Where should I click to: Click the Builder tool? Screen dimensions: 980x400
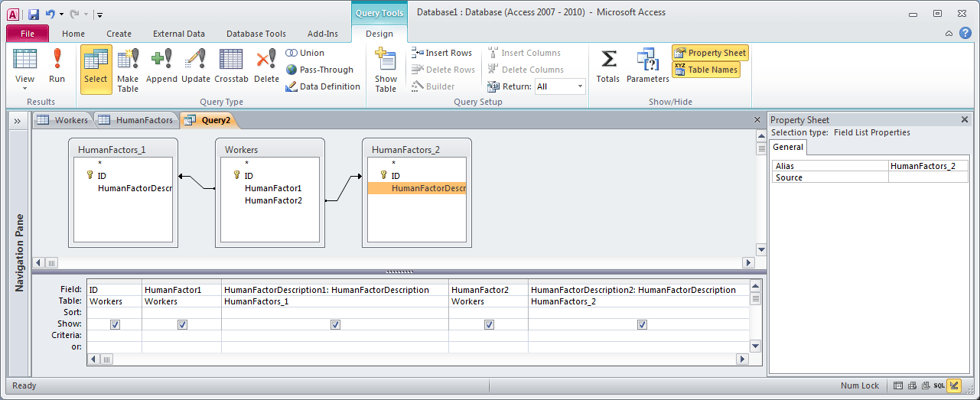coord(433,86)
